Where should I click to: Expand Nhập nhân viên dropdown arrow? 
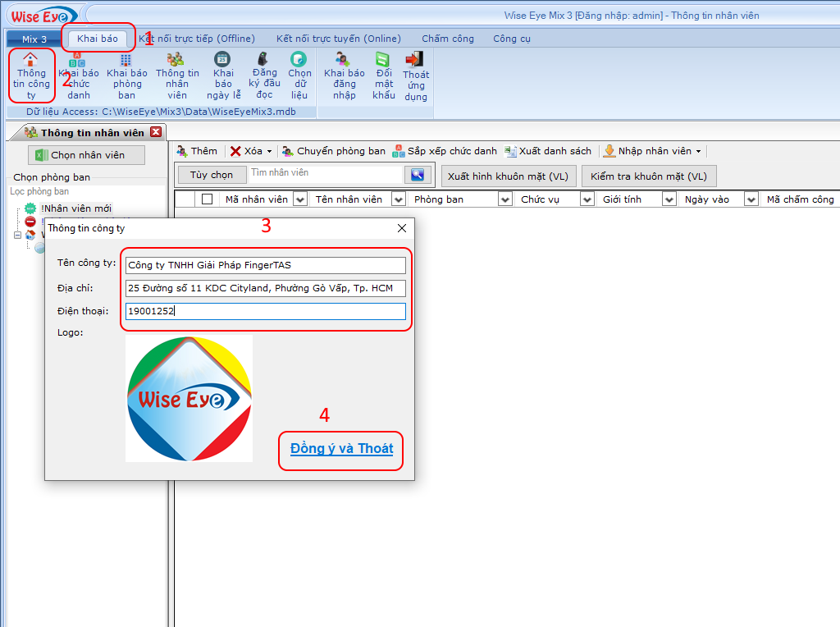point(698,152)
